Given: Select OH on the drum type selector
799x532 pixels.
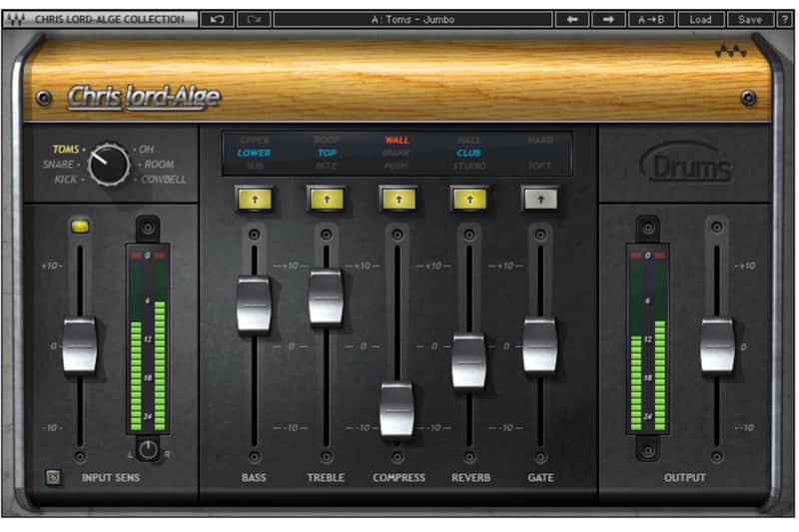Looking at the screenshot, I should click(x=146, y=149).
